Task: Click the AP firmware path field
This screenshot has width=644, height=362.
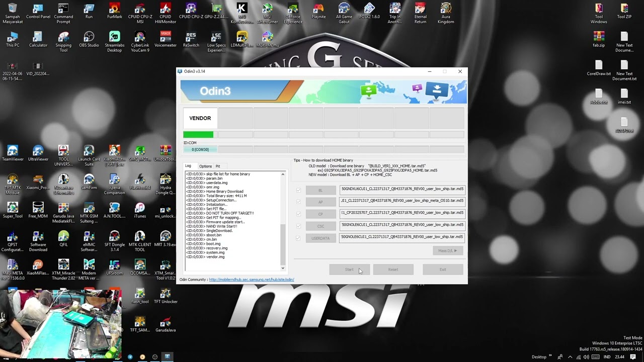Action: coord(402,201)
